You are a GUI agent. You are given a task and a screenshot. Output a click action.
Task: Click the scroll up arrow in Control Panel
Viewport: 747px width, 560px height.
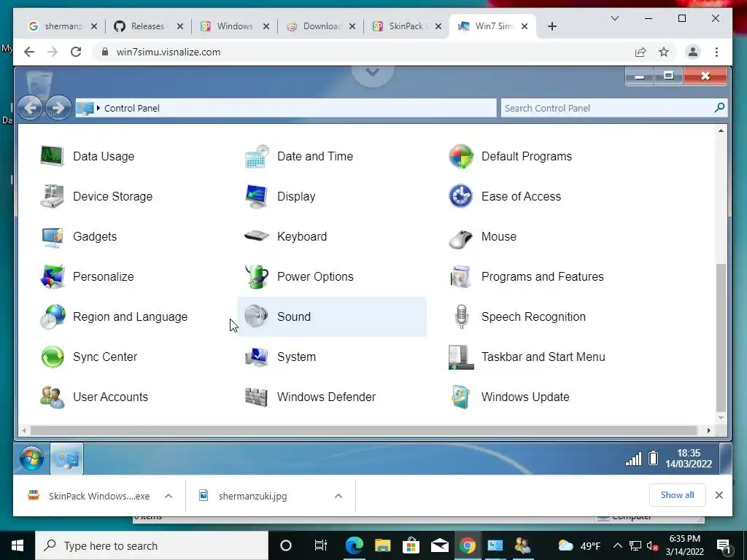pos(721,131)
